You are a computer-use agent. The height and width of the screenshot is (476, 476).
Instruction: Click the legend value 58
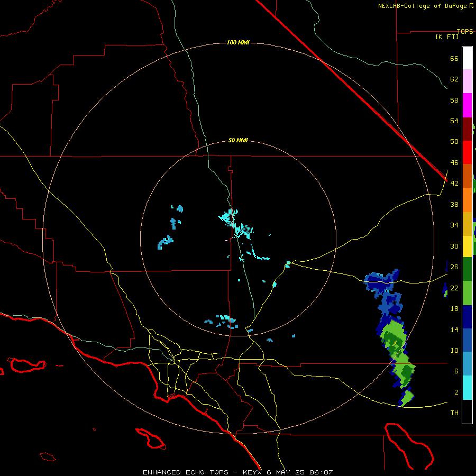(x=454, y=100)
